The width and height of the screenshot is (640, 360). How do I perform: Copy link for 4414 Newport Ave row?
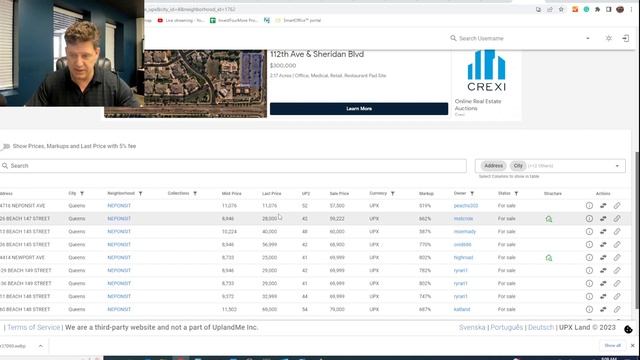click(617, 258)
